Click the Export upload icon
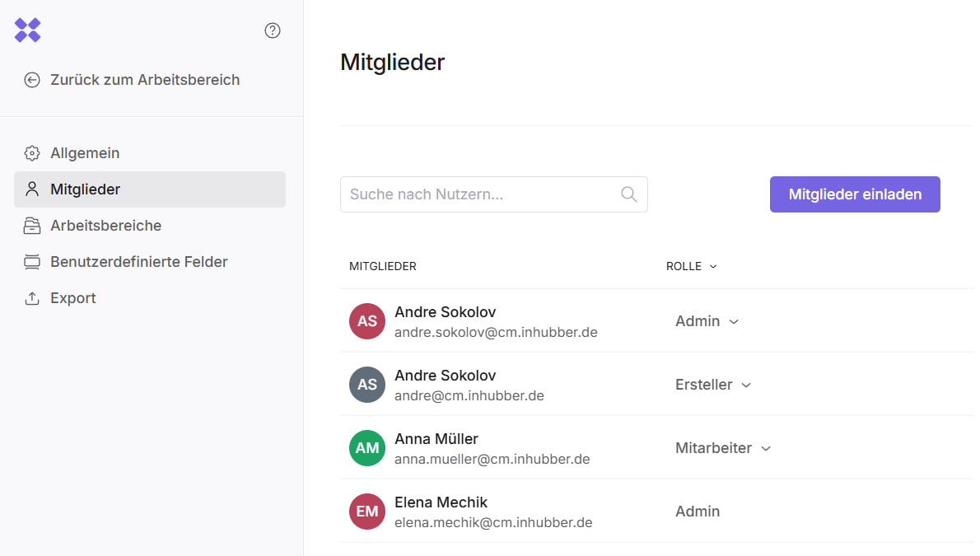The height and width of the screenshot is (556, 980). point(32,298)
